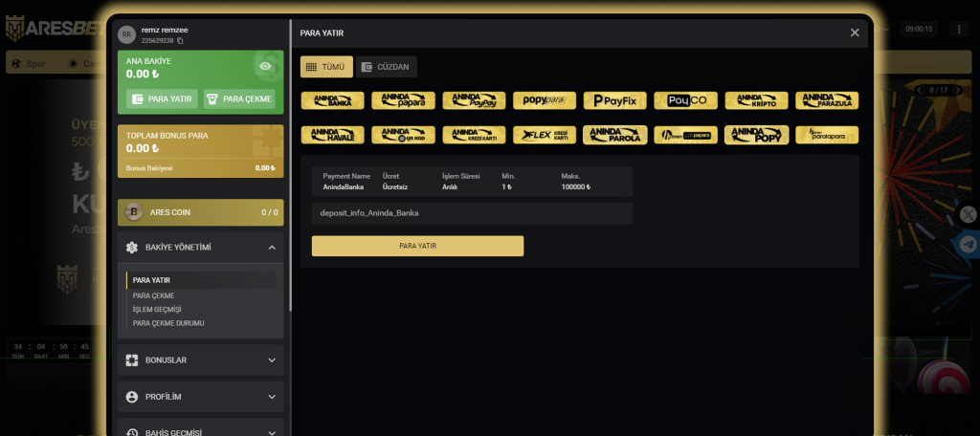Expand the Profilim section
Image resolution: width=980 pixels, height=436 pixels.
201,397
